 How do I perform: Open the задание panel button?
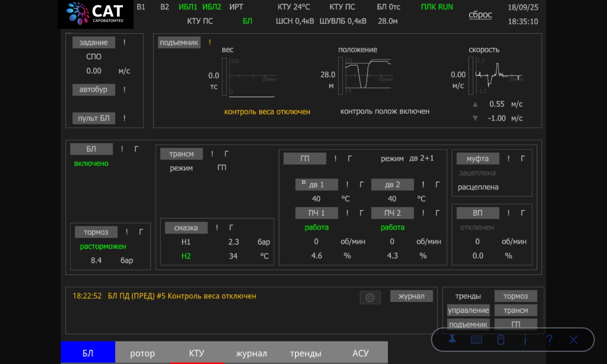pos(94,42)
